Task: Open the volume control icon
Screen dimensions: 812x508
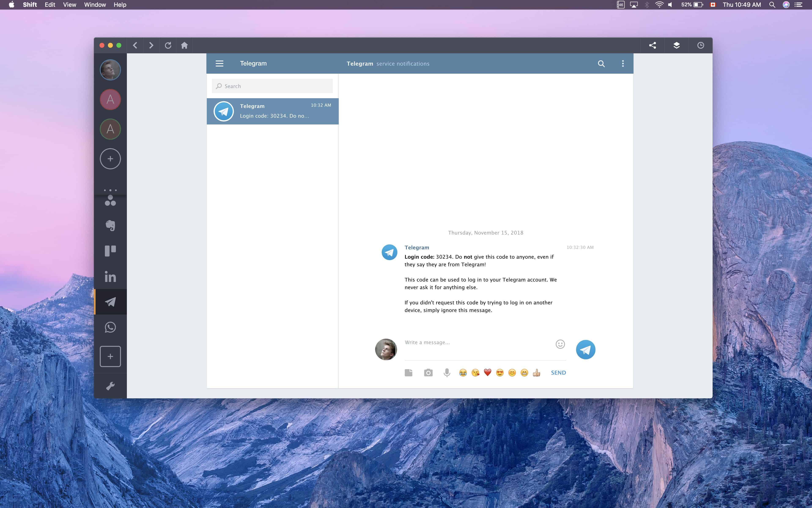Action: [670, 5]
